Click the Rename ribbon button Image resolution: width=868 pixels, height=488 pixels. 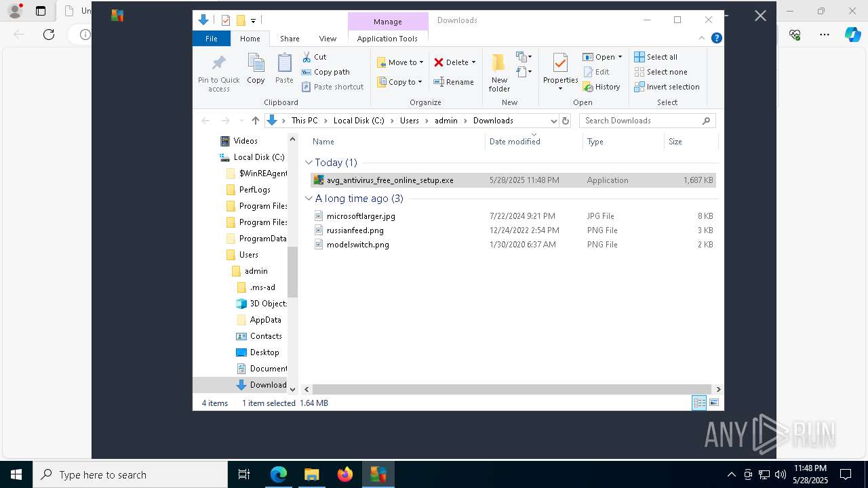coord(454,82)
